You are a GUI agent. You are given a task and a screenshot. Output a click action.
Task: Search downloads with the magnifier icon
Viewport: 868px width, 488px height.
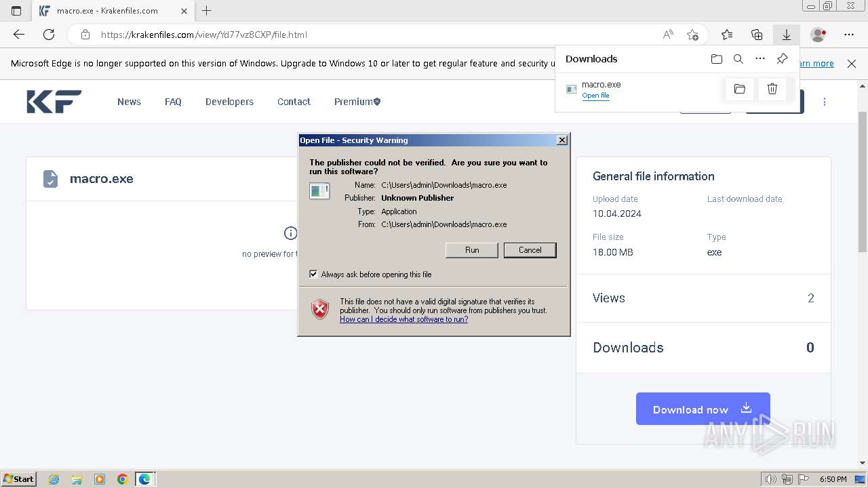(738, 59)
